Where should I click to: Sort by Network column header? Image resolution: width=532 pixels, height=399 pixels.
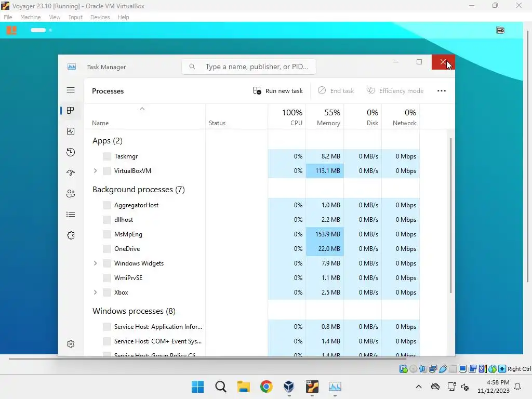[401, 117]
